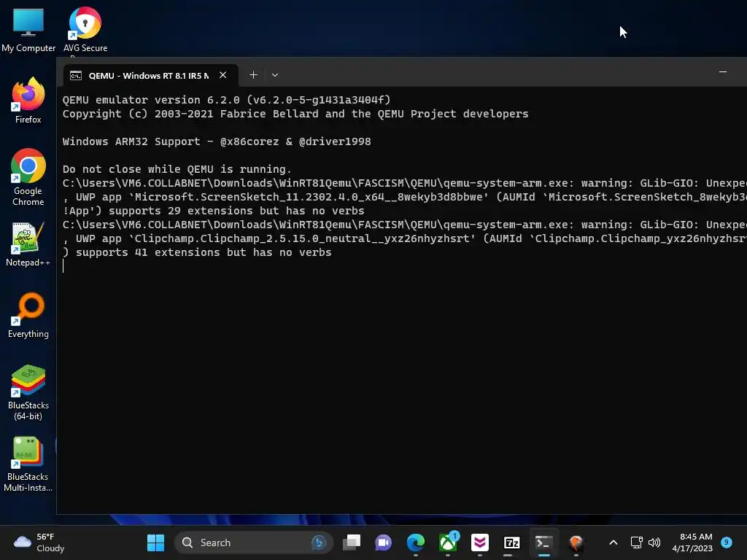This screenshot has height=560, width=747.
Task: Open Microsoft Edge from taskbar
Action: (x=415, y=542)
